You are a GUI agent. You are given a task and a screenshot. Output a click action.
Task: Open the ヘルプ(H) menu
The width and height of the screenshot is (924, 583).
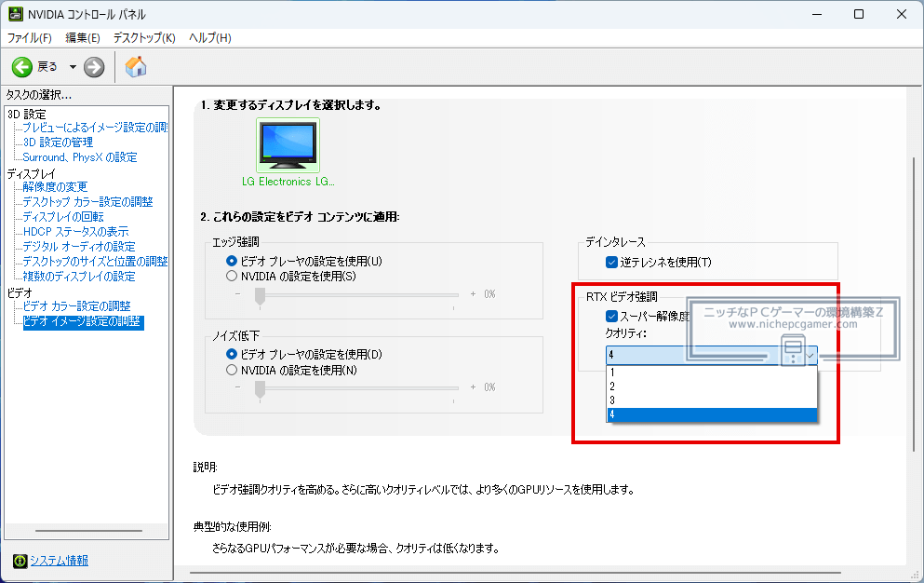coord(209,38)
